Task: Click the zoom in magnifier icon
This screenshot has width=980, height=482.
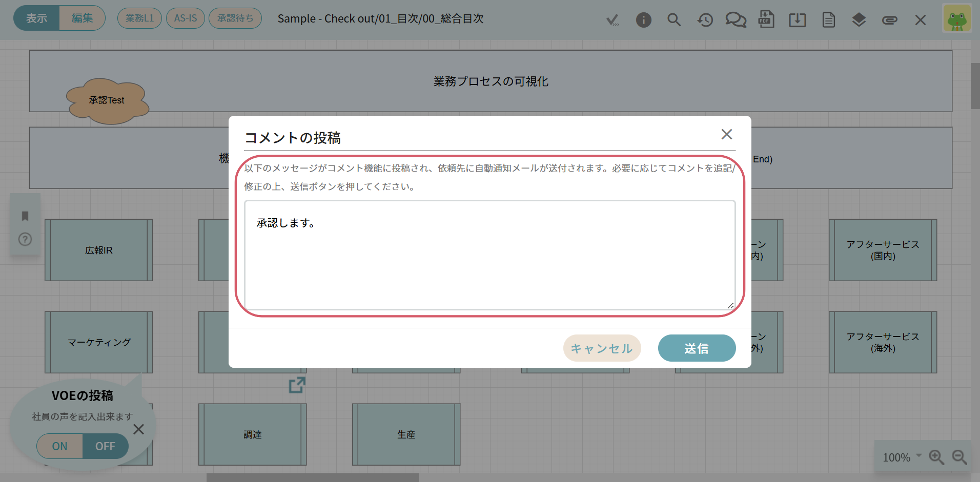Action: click(936, 457)
